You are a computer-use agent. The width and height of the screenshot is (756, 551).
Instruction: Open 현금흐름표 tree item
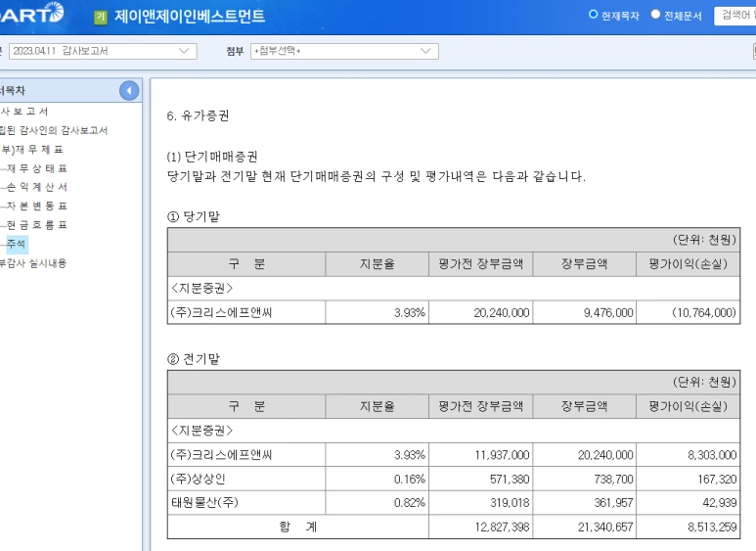click(x=36, y=225)
